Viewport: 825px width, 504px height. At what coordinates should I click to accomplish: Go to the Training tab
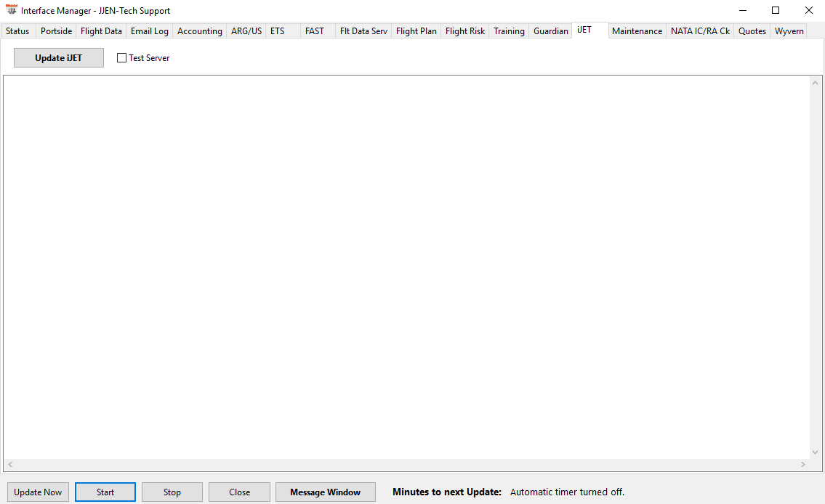[509, 31]
